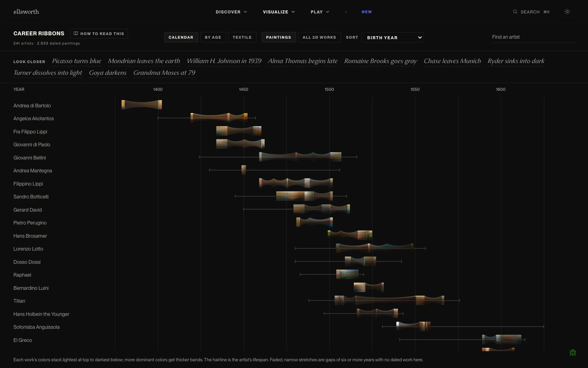Viewport: 588px width, 368px height.
Task: Click El Greco's career ribbon
Action: [501, 339]
